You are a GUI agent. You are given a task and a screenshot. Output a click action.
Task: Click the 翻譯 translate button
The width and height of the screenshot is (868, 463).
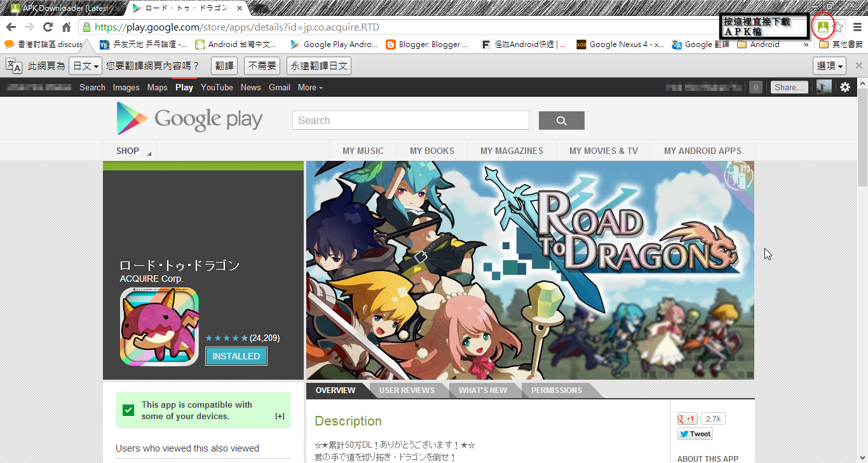224,66
